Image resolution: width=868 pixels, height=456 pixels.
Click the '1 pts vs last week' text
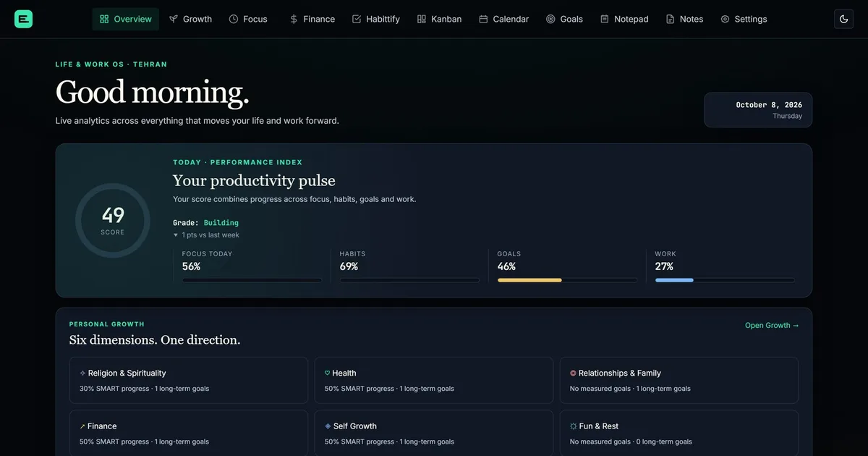click(x=206, y=235)
